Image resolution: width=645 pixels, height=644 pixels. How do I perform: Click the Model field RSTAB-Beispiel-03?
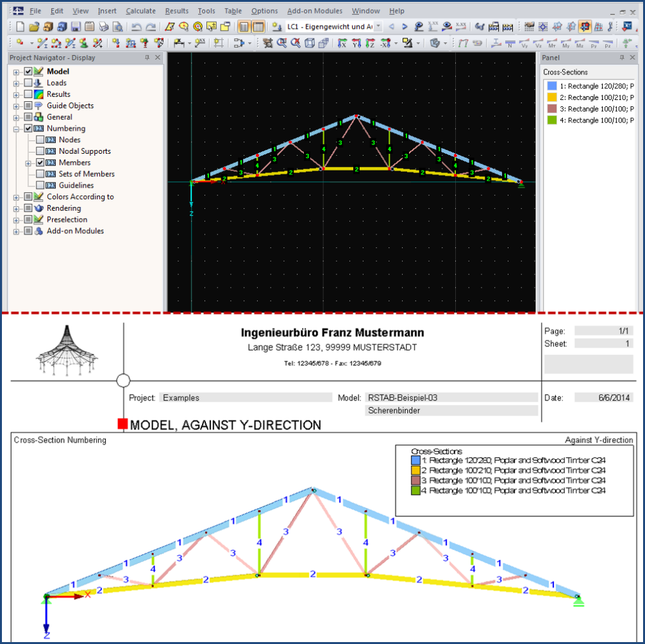(451, 398)
